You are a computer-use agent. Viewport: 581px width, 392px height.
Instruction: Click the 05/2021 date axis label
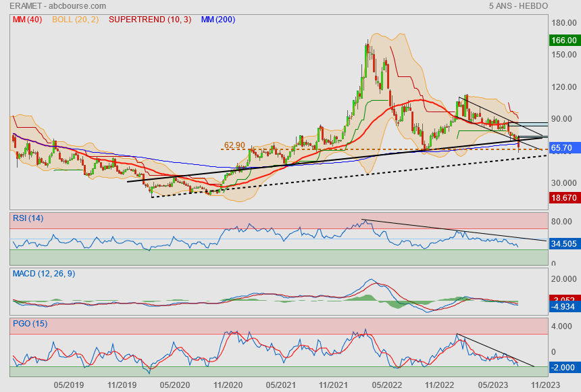[x=280, y=385]
